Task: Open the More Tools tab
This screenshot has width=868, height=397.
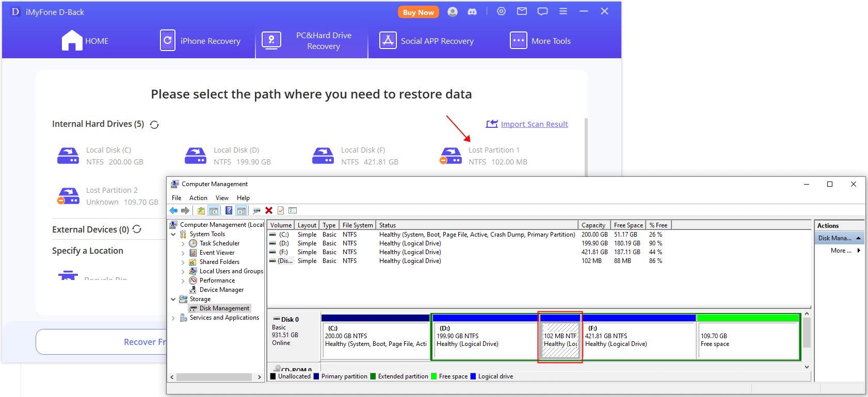Action: pos(540,41)
